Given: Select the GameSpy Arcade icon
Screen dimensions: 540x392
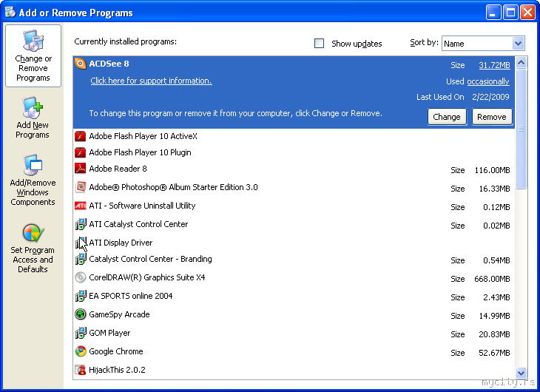Looking at the screenshot, I should [x=81, y=314].
